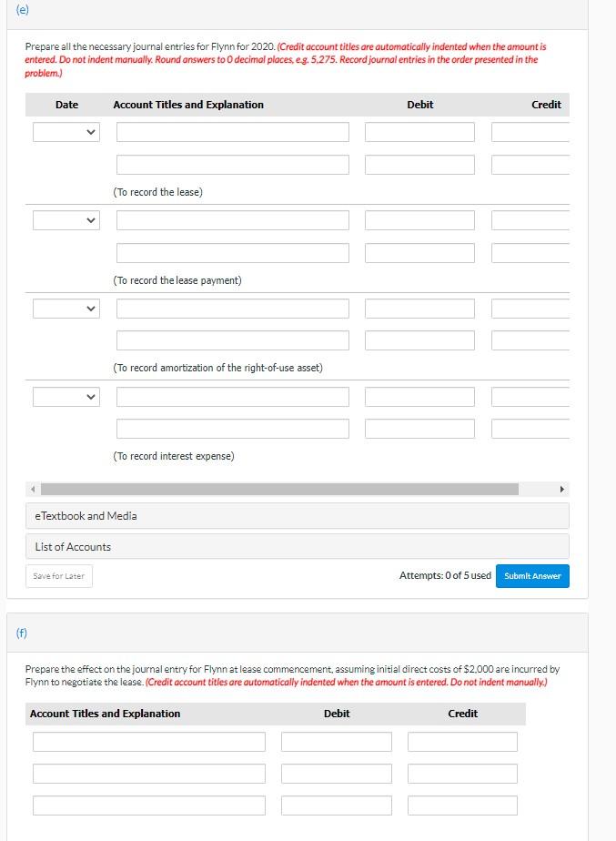Screen dimensions: 616x841
Task: Click the first debit field for recording the lease
Action: (419, 132)
